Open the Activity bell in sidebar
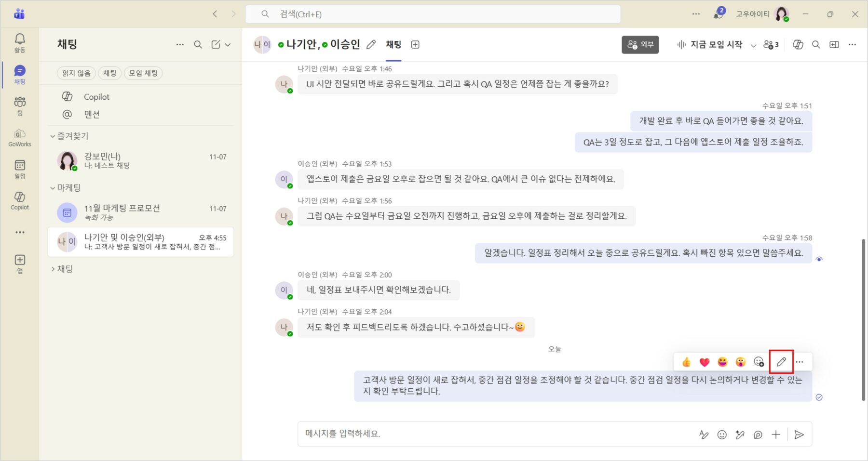The image size is (868, 461). pos(20,42)
